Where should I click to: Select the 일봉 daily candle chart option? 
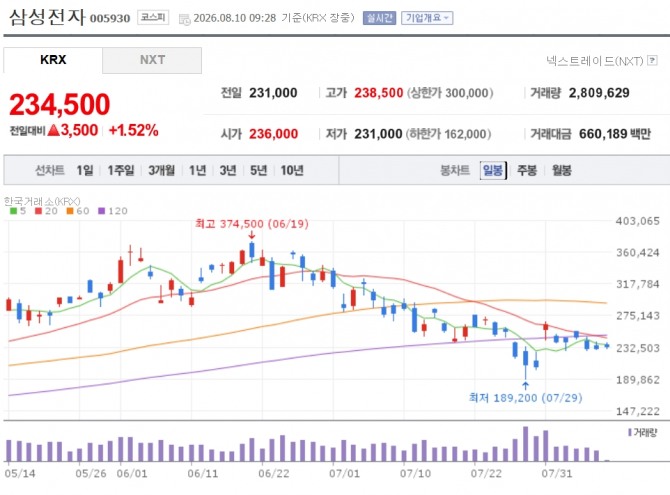coord(493,170)
